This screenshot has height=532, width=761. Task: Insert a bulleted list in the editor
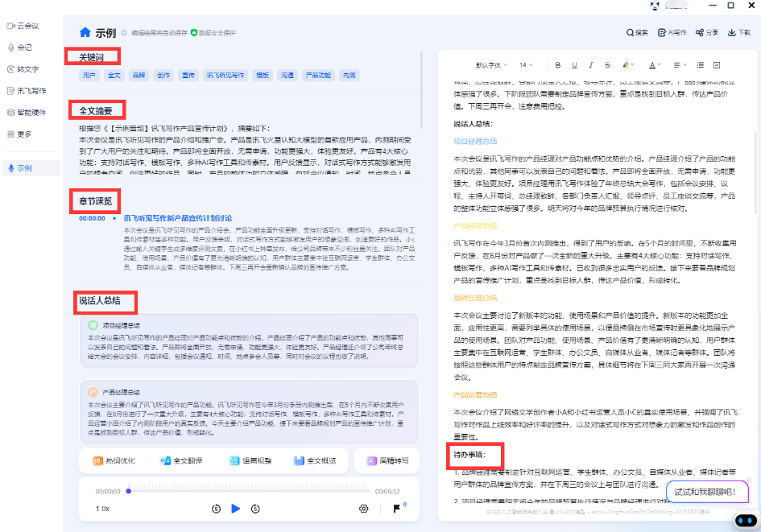pyautogui.click(x=701, y=65)
